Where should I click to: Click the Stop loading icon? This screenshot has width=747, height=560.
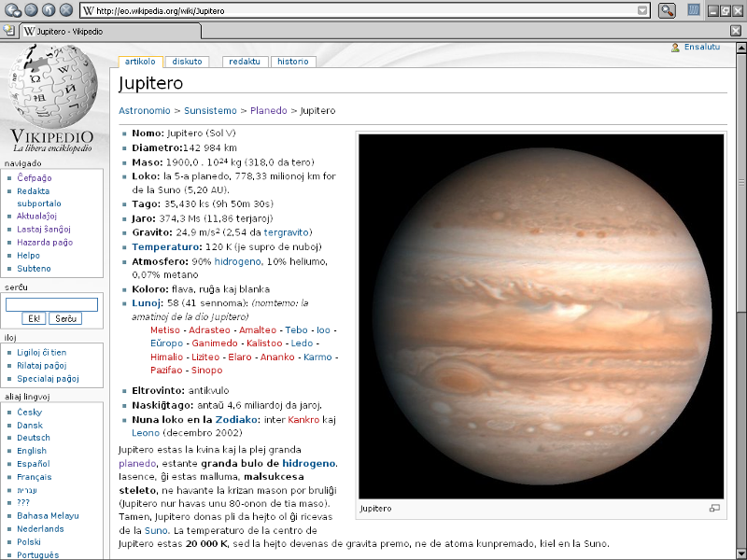click(x=65, y=10)
